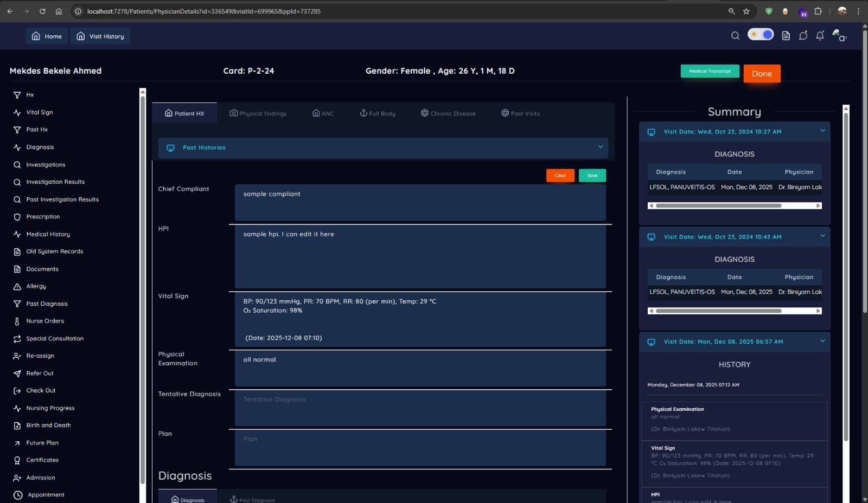Open the document icon in header

tap(786, 36)
